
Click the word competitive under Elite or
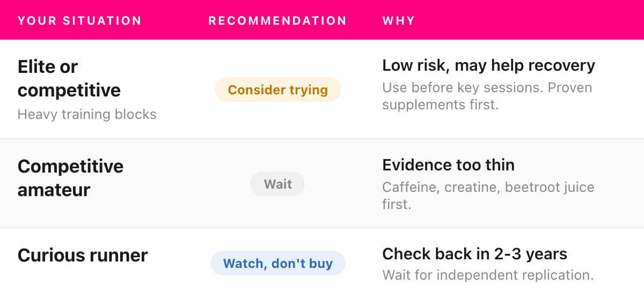(x=69, y=90)
